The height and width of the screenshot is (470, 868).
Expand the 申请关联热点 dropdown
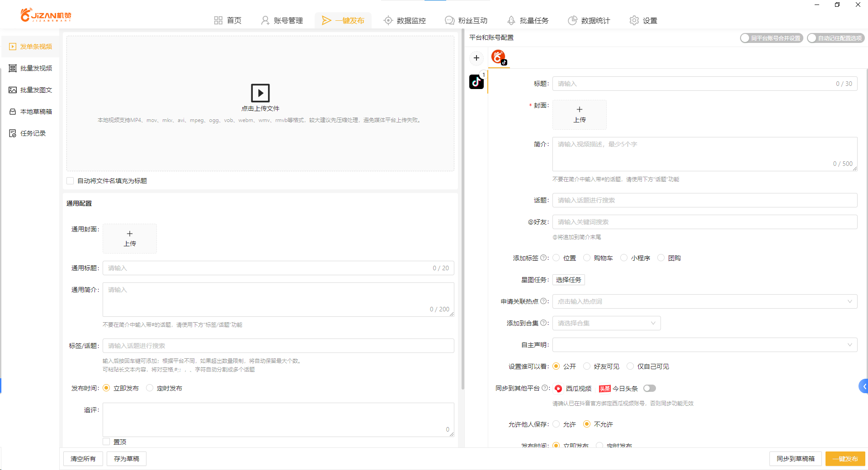pyautogui.click(x=704, y=301)
